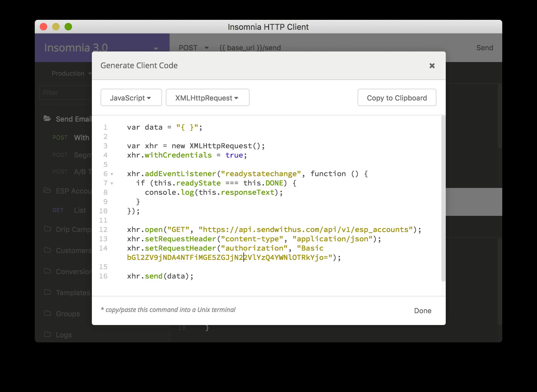The height and width of the screenshot is (392, 537).
Task: Click the ESP Accounts folder label
Action: (x=74, y=191)
